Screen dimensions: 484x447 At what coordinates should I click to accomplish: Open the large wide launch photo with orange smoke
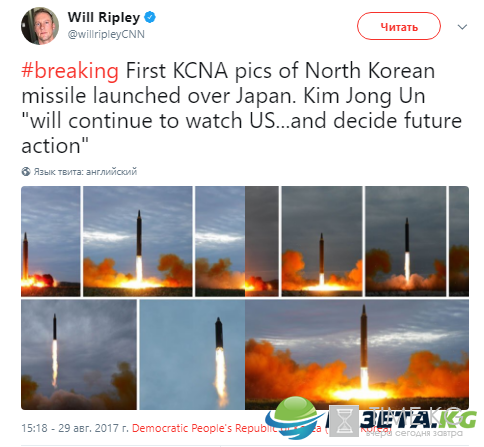click(x=357, y=354)
